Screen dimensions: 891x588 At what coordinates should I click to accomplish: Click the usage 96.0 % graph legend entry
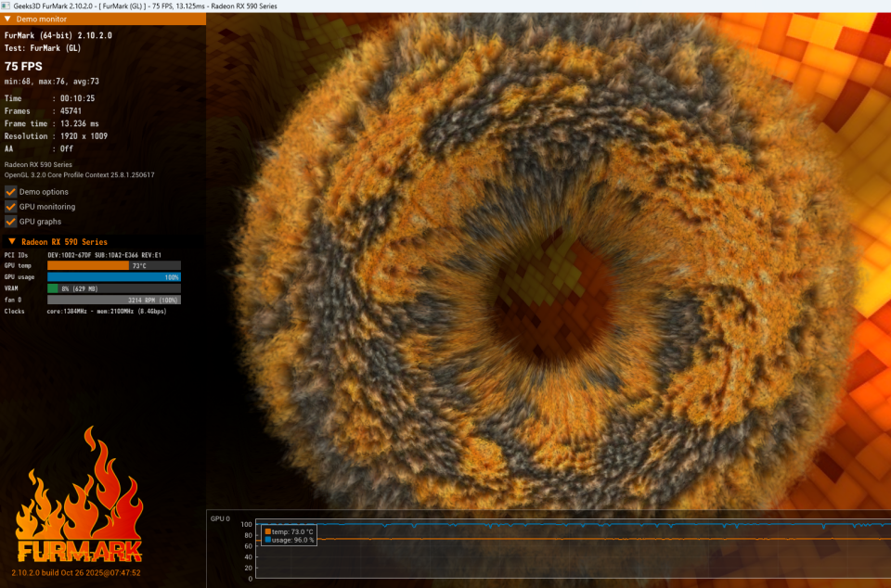pyautogui.click(x=289, y=540)
